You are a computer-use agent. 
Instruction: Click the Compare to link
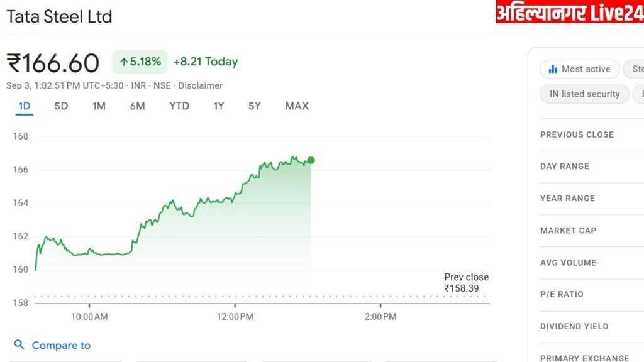(61, 345)
